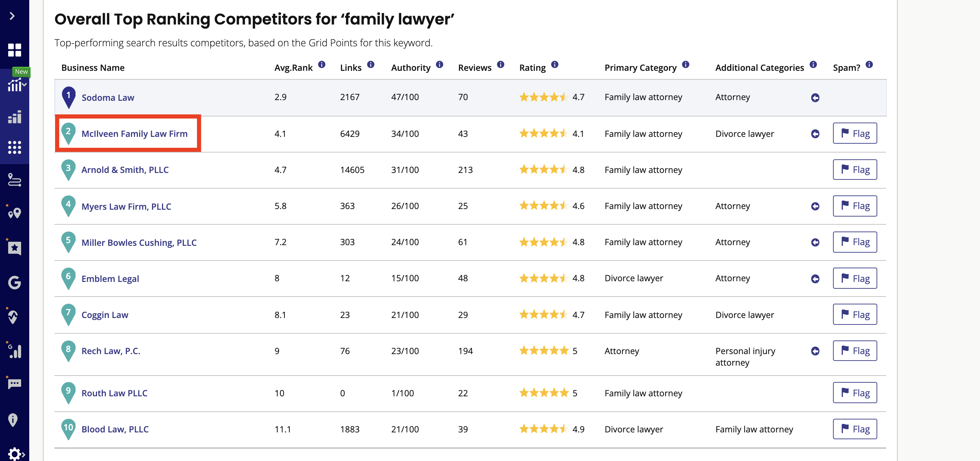
Task: Open the Coggin Law link
Action: point(104,315)
